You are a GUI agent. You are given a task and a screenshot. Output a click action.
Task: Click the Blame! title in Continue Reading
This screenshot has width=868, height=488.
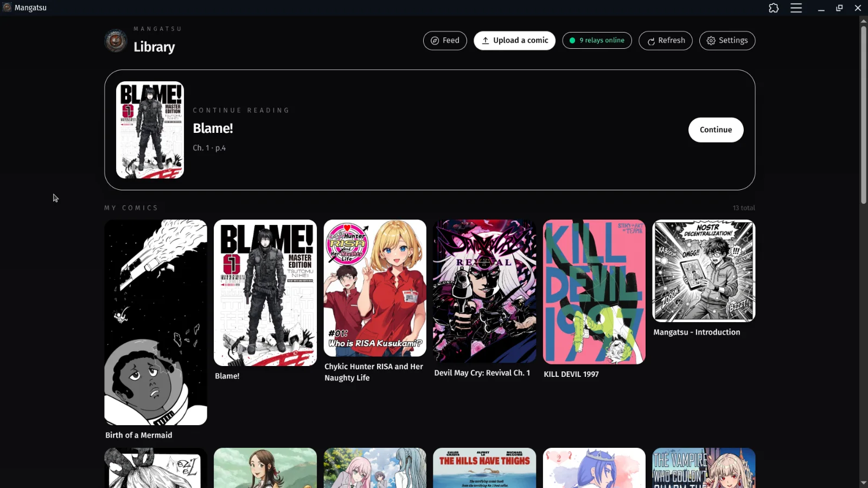(213, 129)
